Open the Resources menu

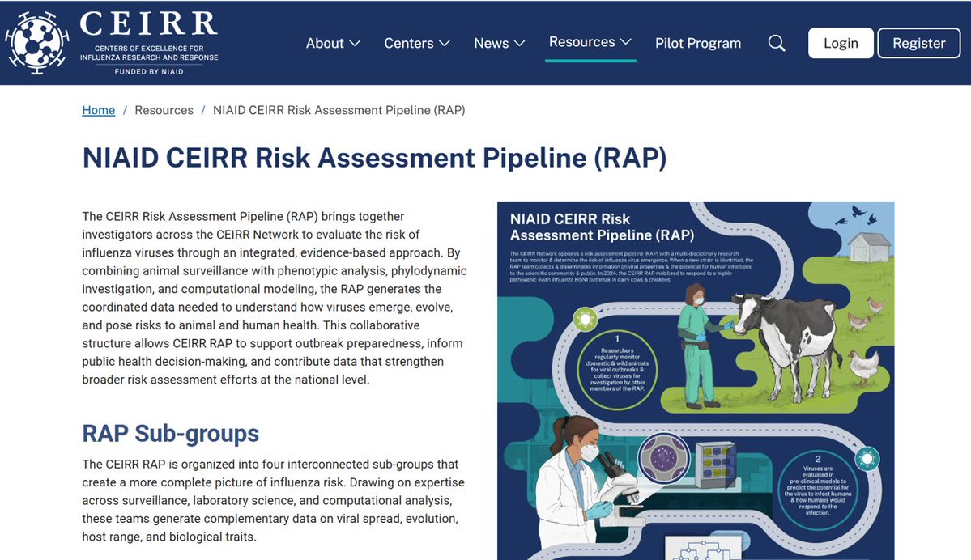pyautogui.click(x=590, y=42)
